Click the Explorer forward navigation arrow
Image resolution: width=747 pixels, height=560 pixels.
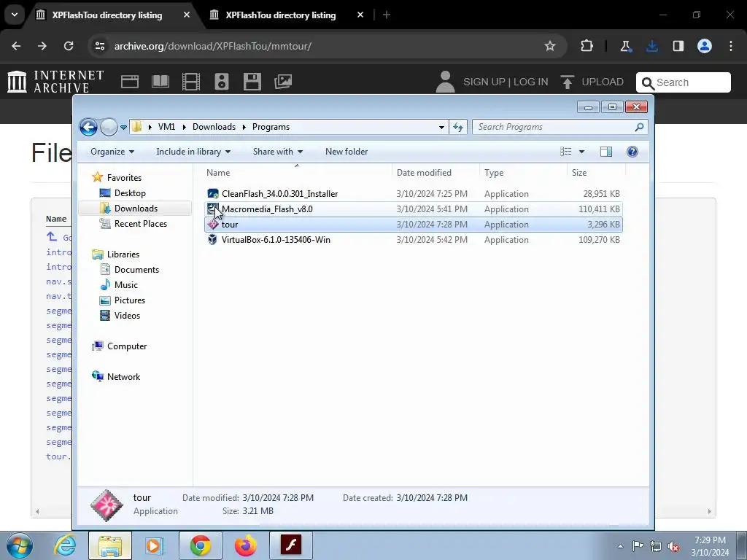109,127
